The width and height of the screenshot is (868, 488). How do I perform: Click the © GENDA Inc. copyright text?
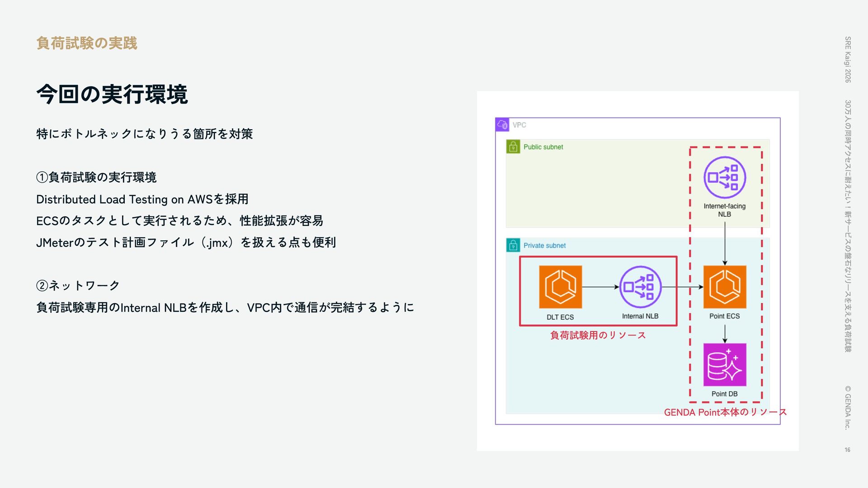click(848, 407)
